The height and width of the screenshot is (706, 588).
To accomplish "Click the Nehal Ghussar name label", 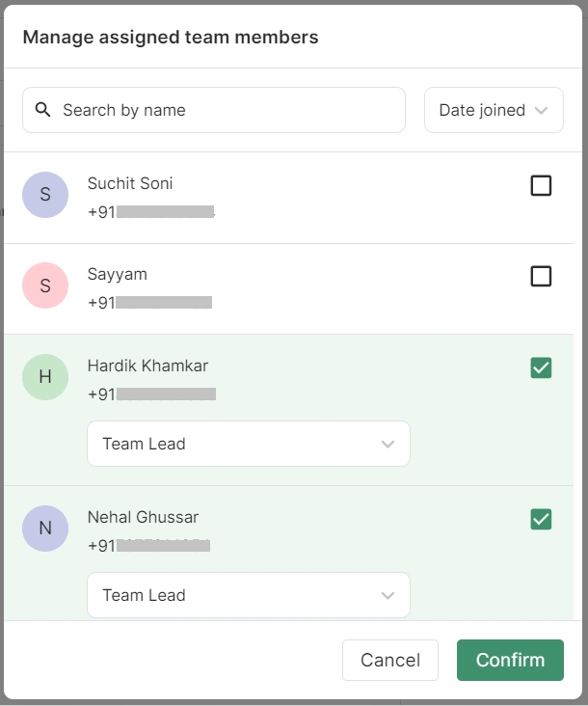I will tap(144, 518).
